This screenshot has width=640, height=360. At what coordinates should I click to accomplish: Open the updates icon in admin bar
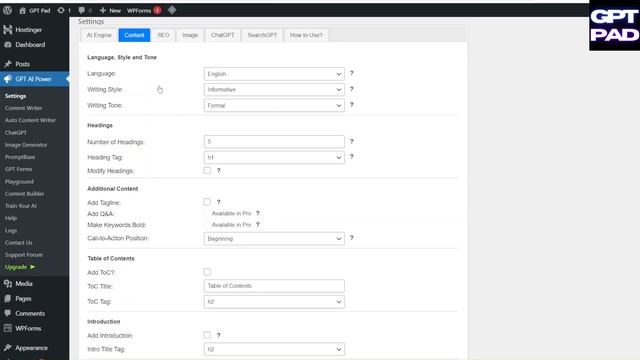61,10
